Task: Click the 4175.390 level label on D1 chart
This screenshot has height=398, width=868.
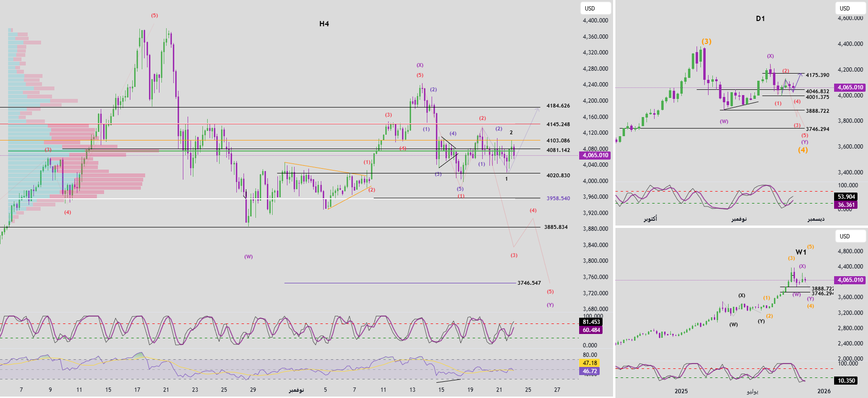Action: 817,75
